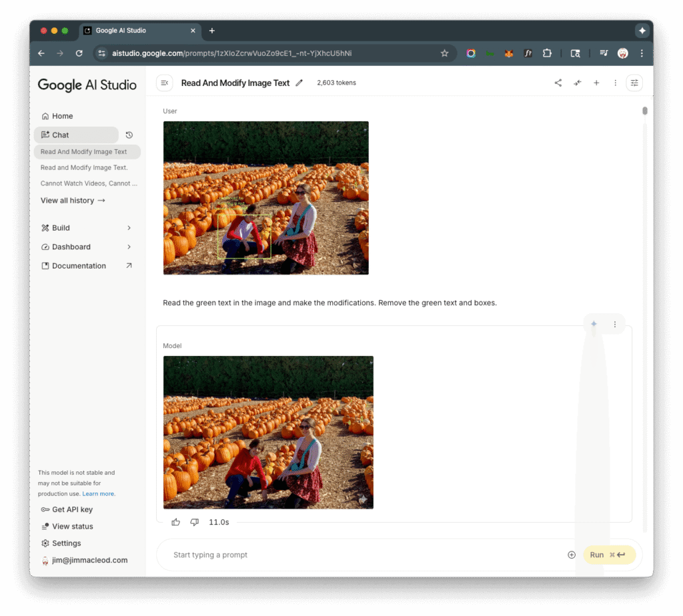Edit prompt title with pencil icon
This screenshot has height=616, width=683.
pyautogui.click(x=299, y=83)
